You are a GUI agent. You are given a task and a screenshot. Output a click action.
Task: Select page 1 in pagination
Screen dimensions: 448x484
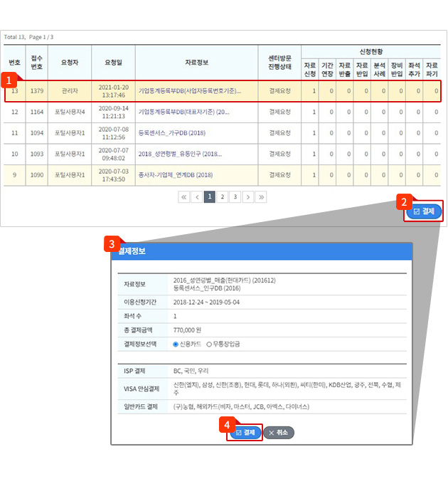pos(210,197)
